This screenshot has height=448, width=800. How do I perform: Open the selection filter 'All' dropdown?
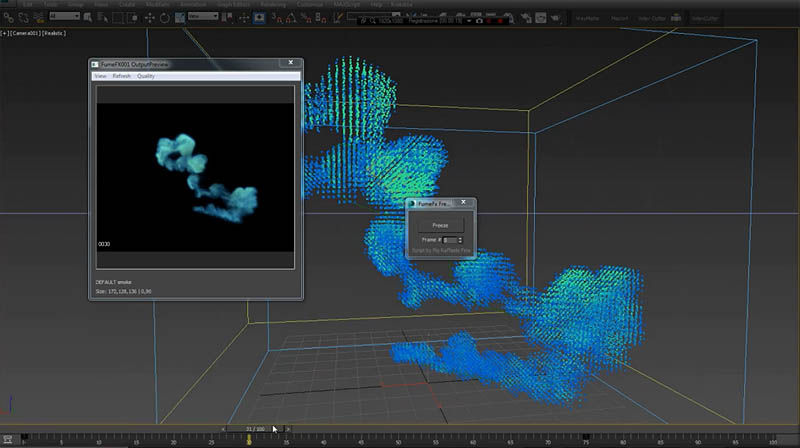tap(65, 16)
